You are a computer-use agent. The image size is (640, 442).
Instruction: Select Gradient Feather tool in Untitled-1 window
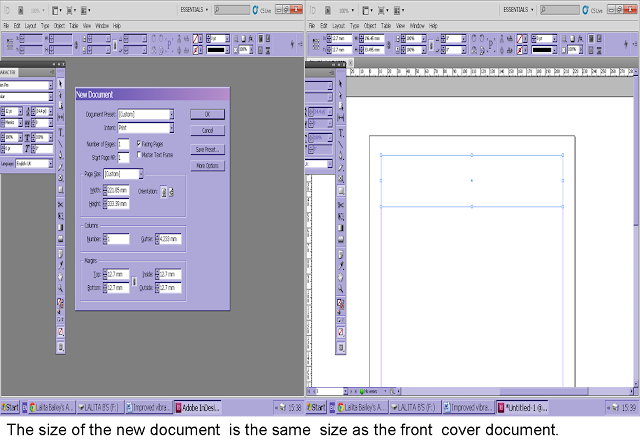click(x=341, y=239)
